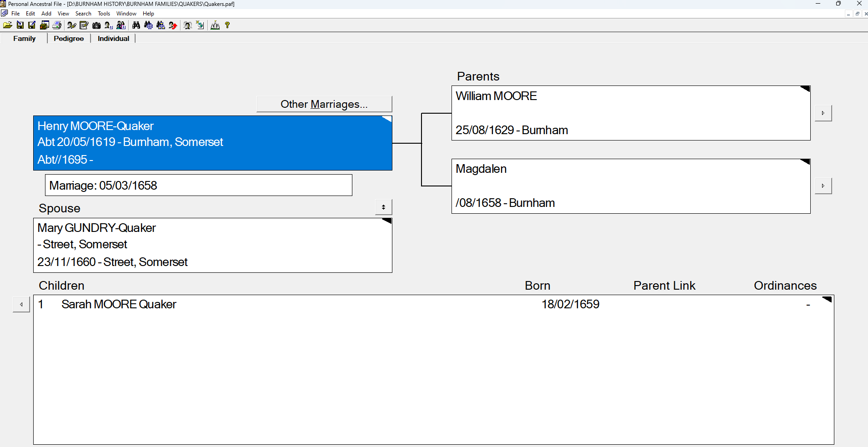The image size is (868, 447).
Task: Expand Magdalen's ancestors with arrow button
Action: pyautogui.click(x=823, y=186)
